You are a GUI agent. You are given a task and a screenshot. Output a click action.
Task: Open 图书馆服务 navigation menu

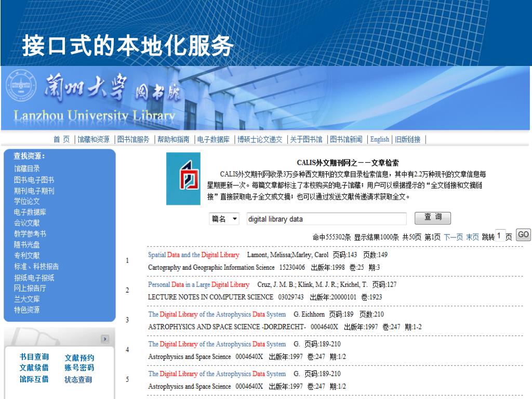[134, 139]
